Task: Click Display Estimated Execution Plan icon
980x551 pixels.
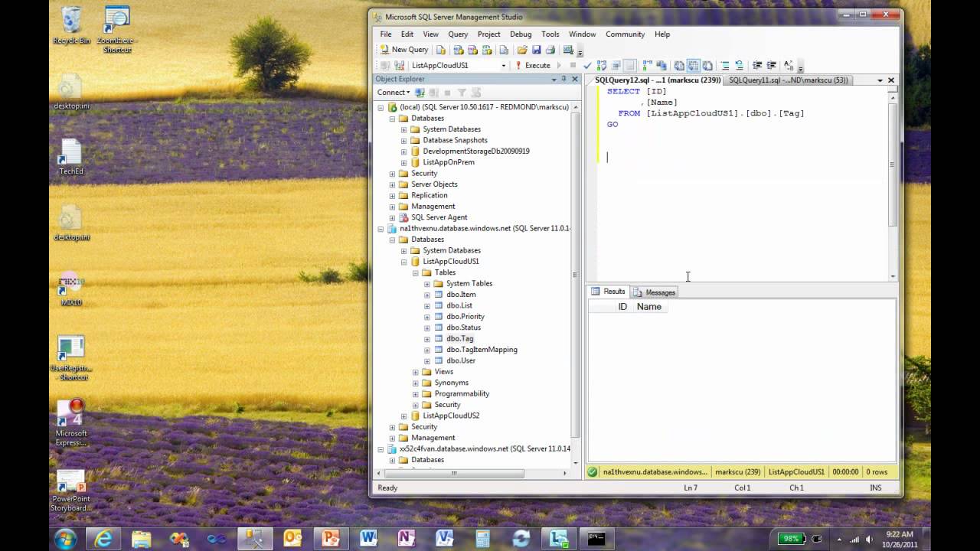Action: tap(601, 66)
